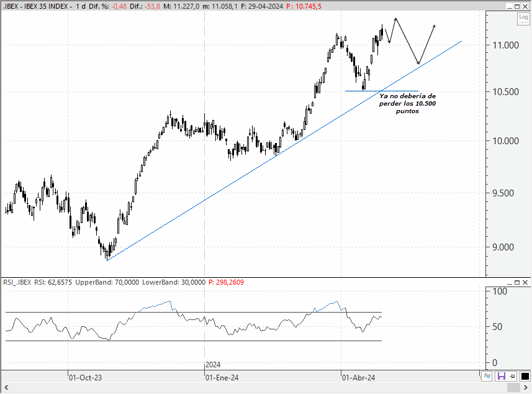This screenshot has width=532, height=394.
Task: Click the '01-Ene-24' date axis label
Action: [x=222, y=378]
